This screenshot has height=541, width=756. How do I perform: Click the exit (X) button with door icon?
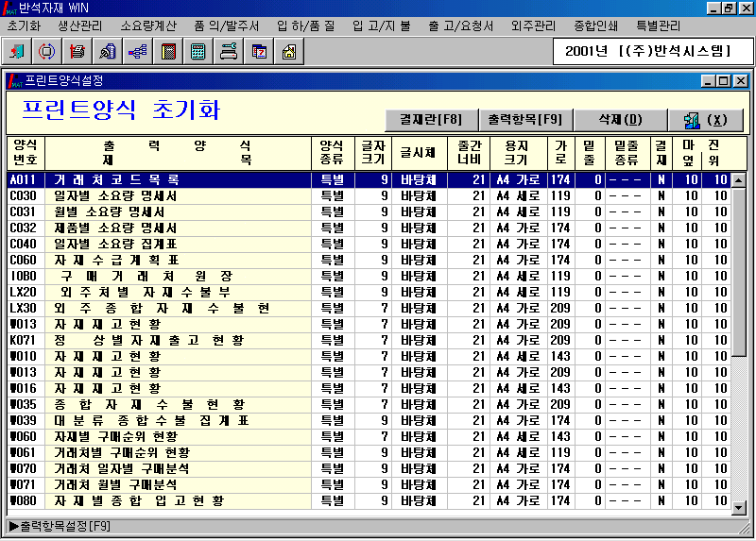[705, 120]
